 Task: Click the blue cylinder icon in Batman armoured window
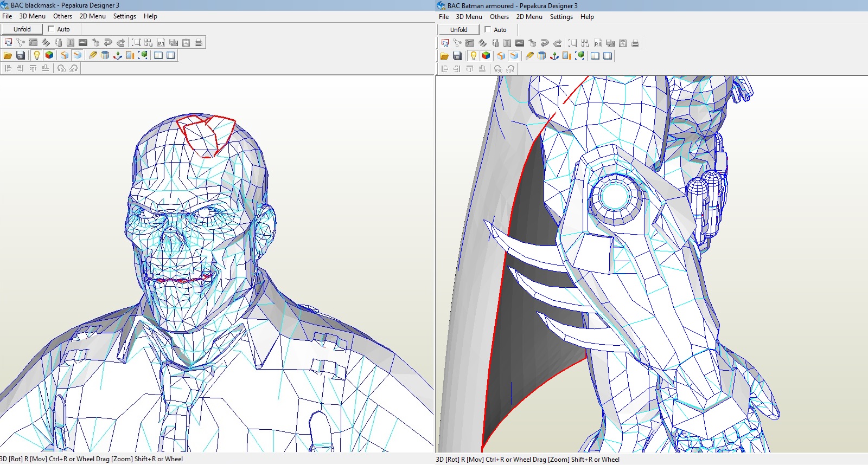[x=542, y=56]
